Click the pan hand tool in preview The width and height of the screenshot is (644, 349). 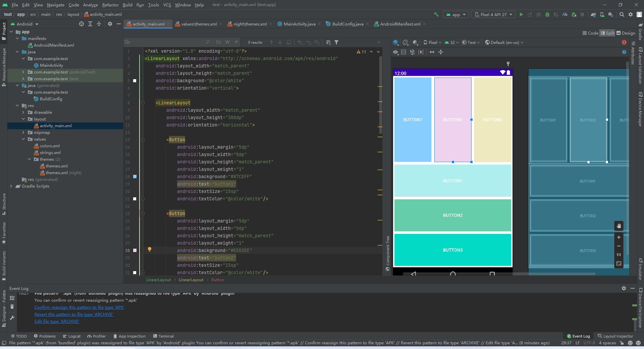point(619,226)
